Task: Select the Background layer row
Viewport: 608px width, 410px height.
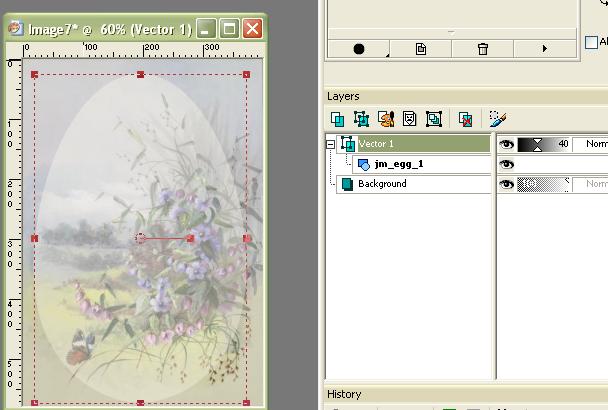Action: [x=413, y=184]
